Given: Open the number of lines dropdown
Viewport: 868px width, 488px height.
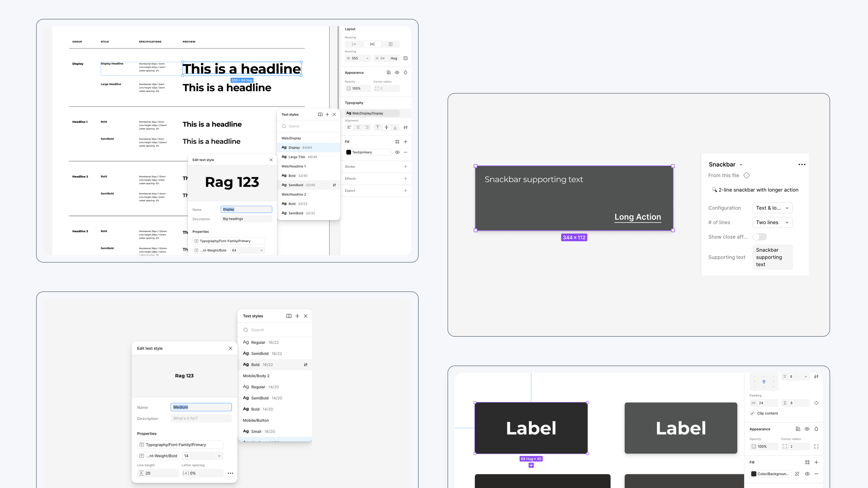Looking at the screenshot, I should [x=772, y=222].
